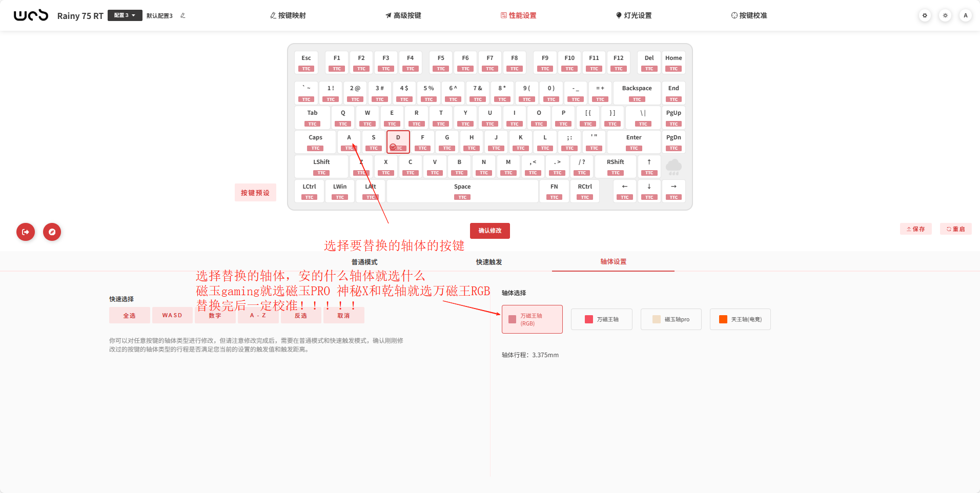Select 万磁王轴 (RGB) switch option
The width and height of the screenshot is (980, 493).
532,319
